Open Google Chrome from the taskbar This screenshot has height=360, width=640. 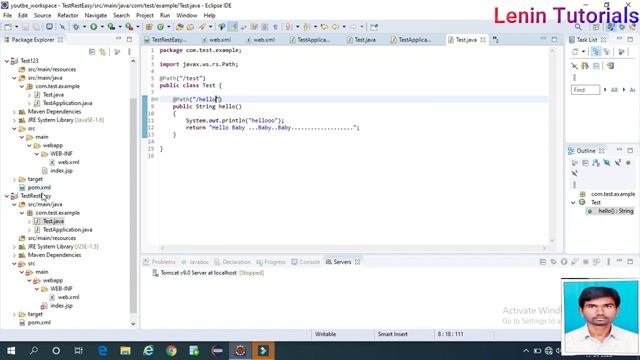[171, 351]
